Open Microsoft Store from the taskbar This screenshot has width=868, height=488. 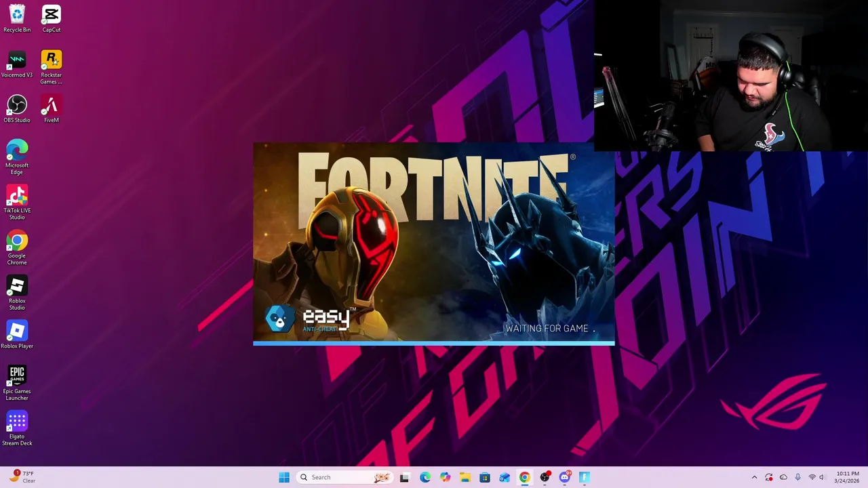click(485, 477)
